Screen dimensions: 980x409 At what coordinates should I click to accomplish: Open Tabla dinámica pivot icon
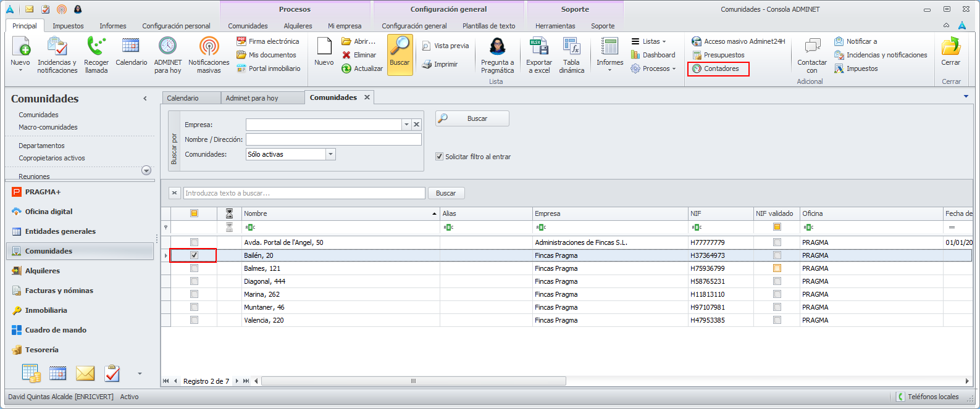572,55
